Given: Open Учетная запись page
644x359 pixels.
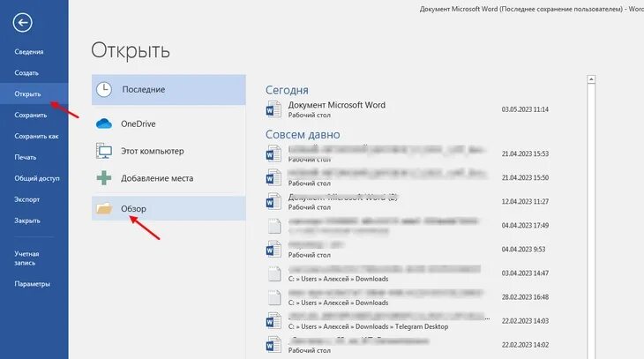Looking at the screenshot, I should pos(26,258).
